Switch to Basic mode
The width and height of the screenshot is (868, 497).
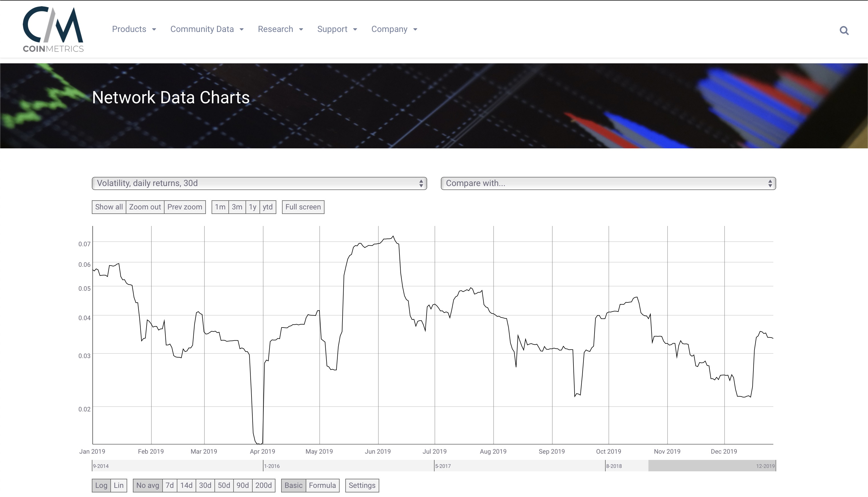293,485
